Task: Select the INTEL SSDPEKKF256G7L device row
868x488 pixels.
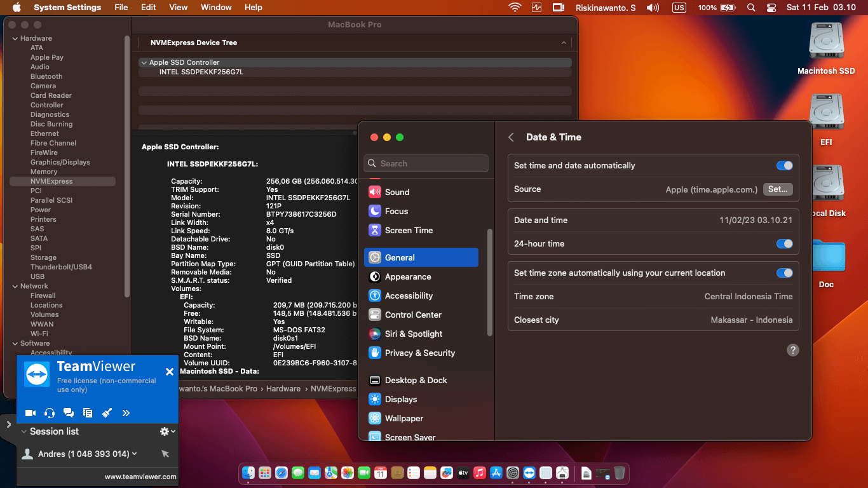Action: (x=355, y=72)
